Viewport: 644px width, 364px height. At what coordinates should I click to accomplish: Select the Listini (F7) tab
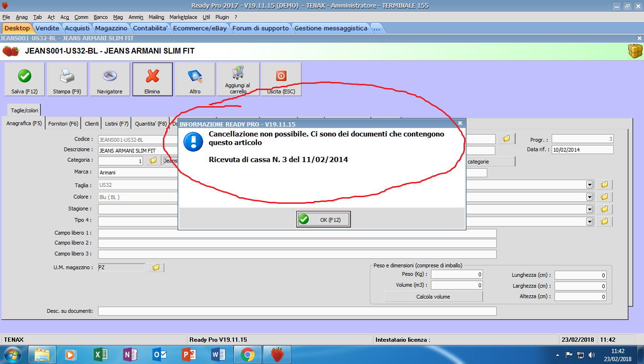click(117, 124)
